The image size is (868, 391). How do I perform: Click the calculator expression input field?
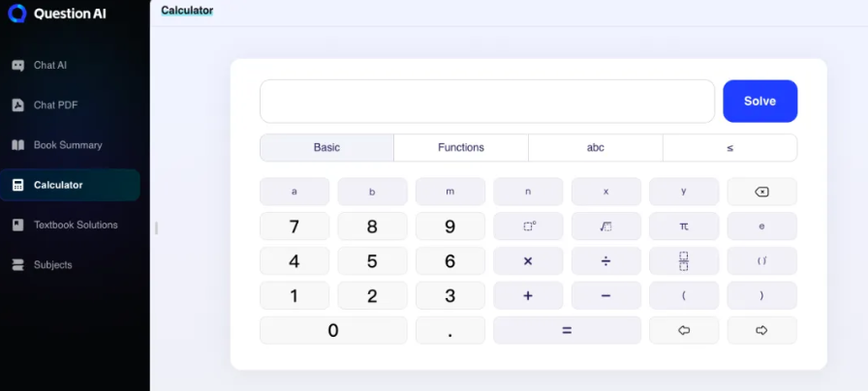[x=486, y=102]
